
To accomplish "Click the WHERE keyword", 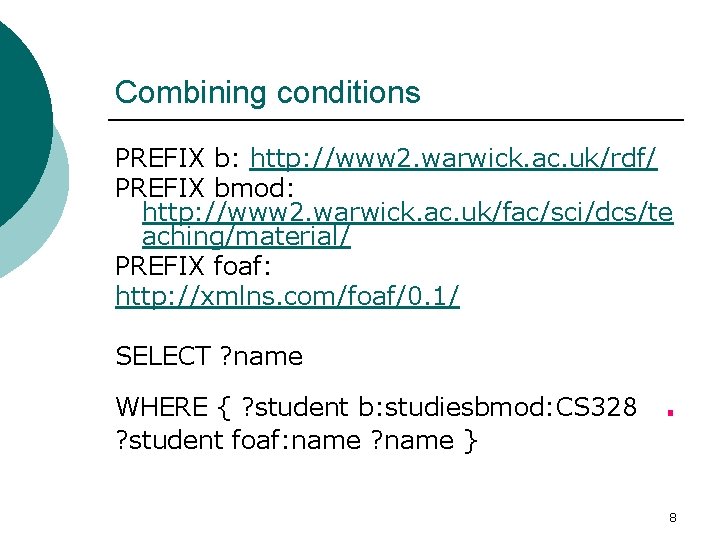I will [x=161, y=408].
